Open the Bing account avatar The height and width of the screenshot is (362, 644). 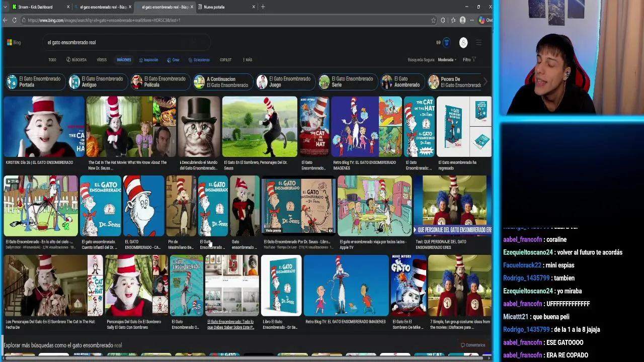pyautogui.click(x=463, y=42)
